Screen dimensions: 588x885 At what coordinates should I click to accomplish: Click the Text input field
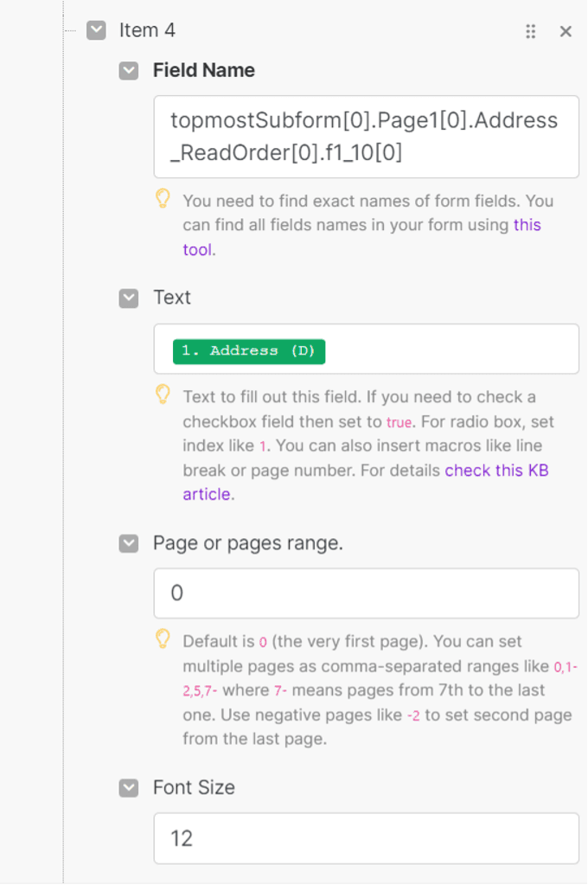click(367, 349)
